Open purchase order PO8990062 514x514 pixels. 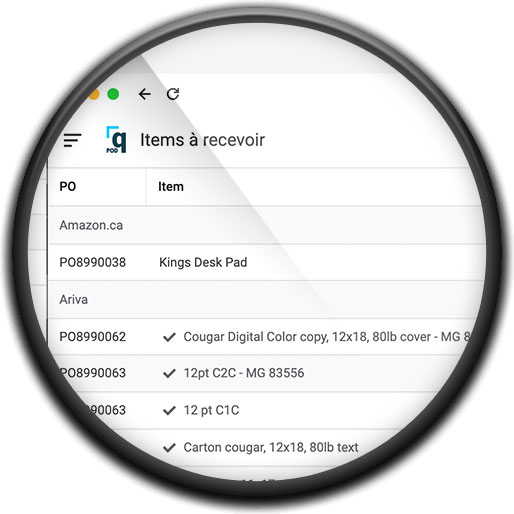click(93, 337)
